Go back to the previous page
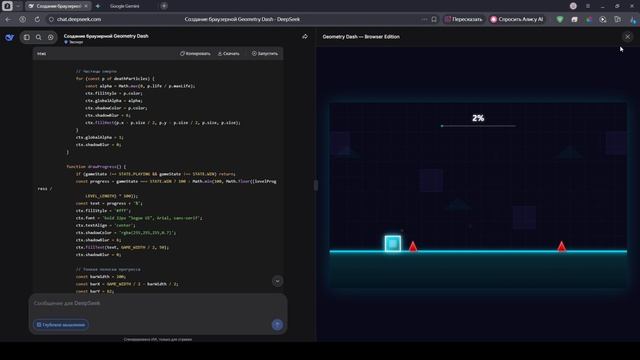 pos(8,19)
